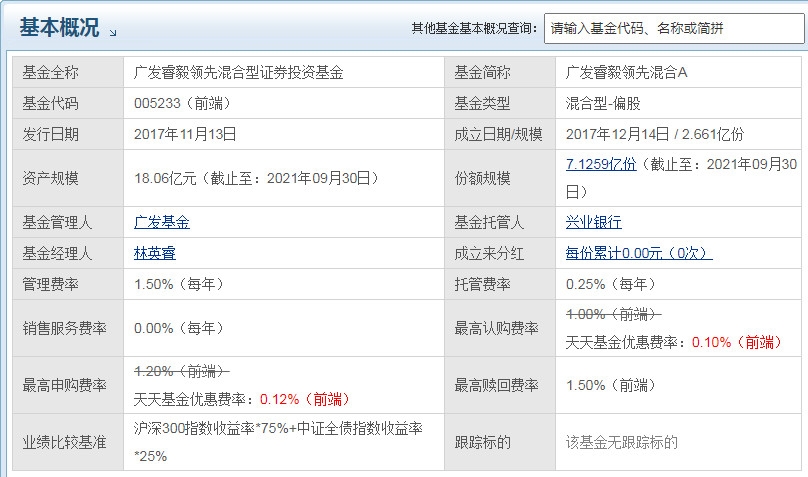Click the discounted rate 0.12%（前端）
This screenshot has width=808, height=477.
tap(306, 399)
